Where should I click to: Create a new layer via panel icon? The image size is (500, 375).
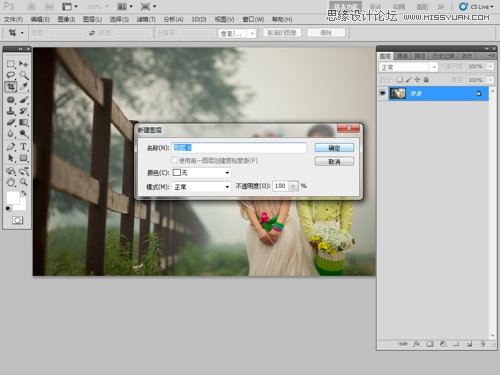click(x=469, y=344)
